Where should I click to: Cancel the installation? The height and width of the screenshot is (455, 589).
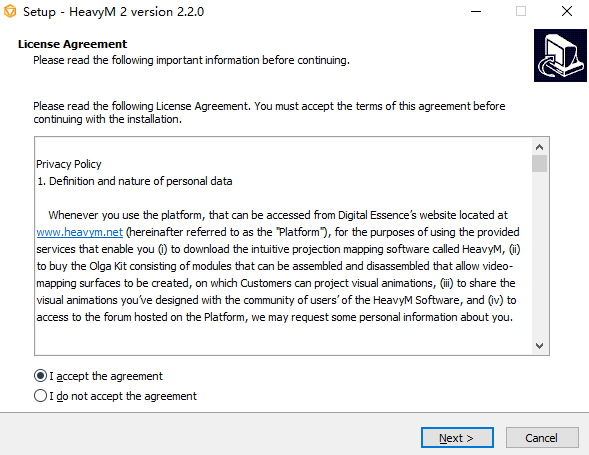(542, 438)
